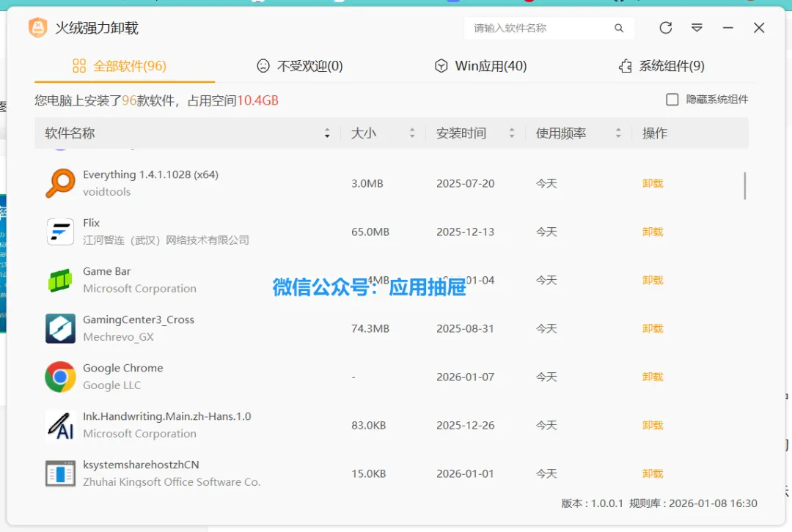Click the 65.0MB size cell
Viewport: 792px width, 532px height.
pyautogui.click(x=370, y=232)
